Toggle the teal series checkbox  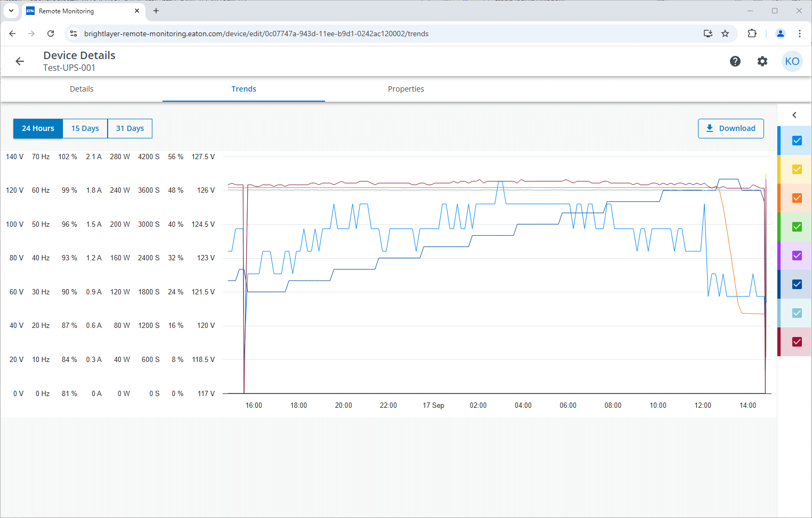(797, 313)
